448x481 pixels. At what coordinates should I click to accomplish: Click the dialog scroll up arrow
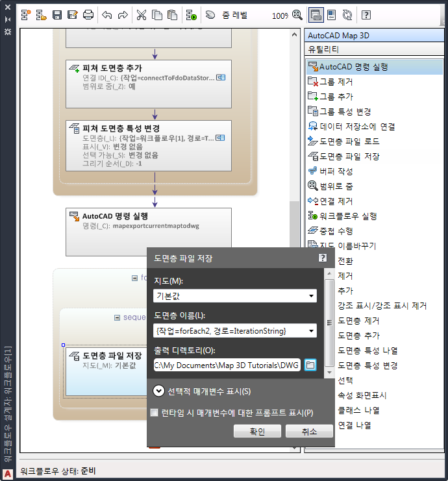[329, 273]
